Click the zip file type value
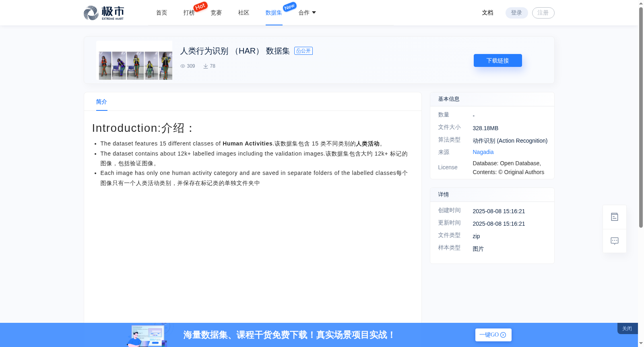Image resolution: width=644 pixels, height=347 pixels. (x=476, y=236)
